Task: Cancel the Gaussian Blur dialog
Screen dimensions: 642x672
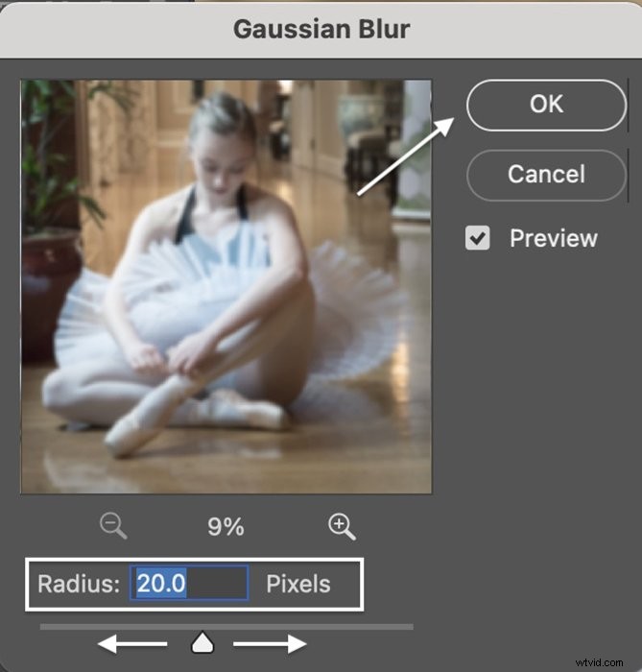Action: [546, 175]
